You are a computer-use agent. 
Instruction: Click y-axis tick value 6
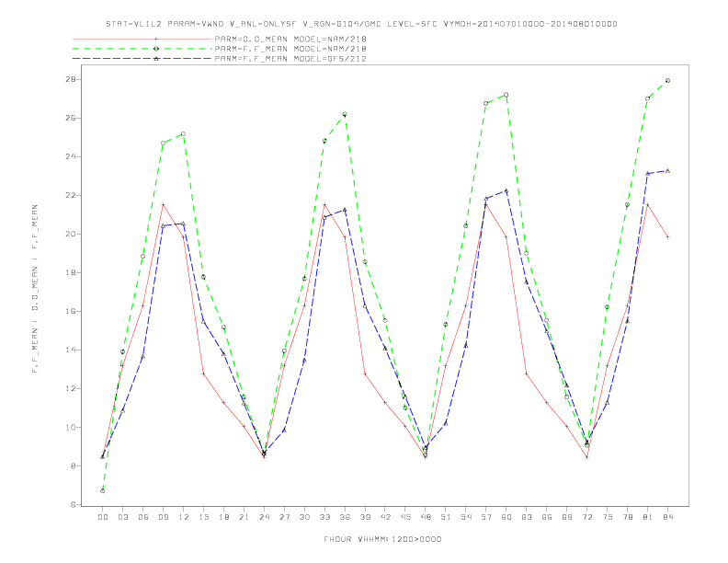[x=74, y=504]
